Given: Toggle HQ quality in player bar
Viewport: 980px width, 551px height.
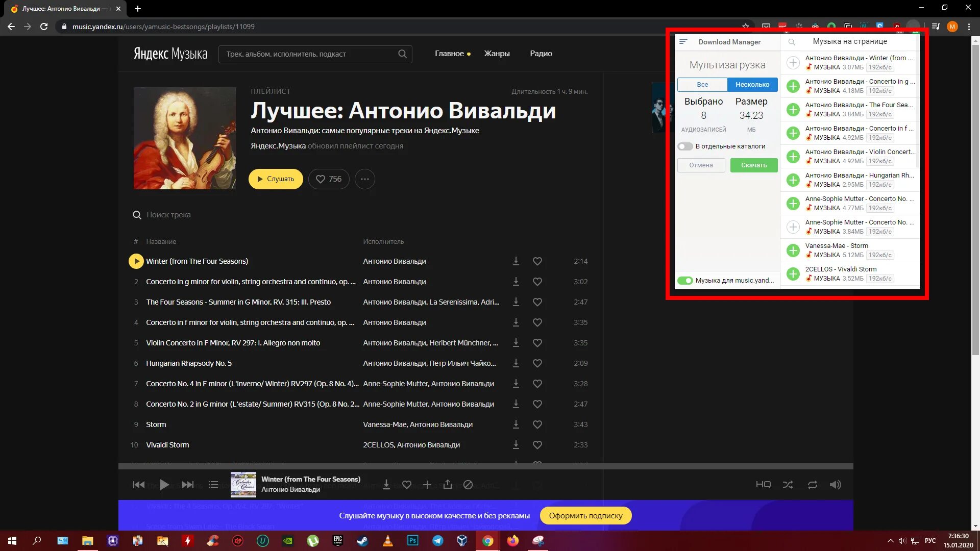Looking at the screenshot, I should (763, 485).
